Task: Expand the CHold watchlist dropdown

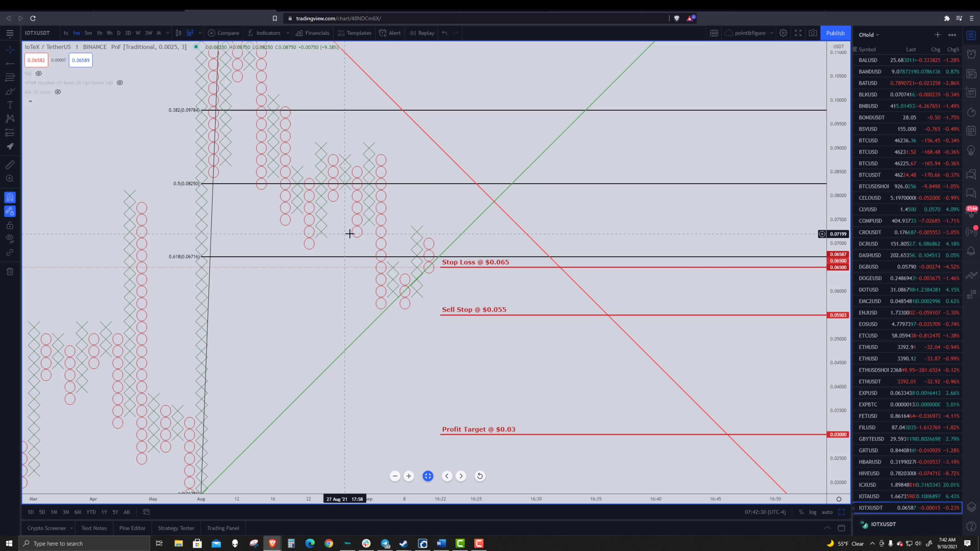Action: click(x=869, y=35)
